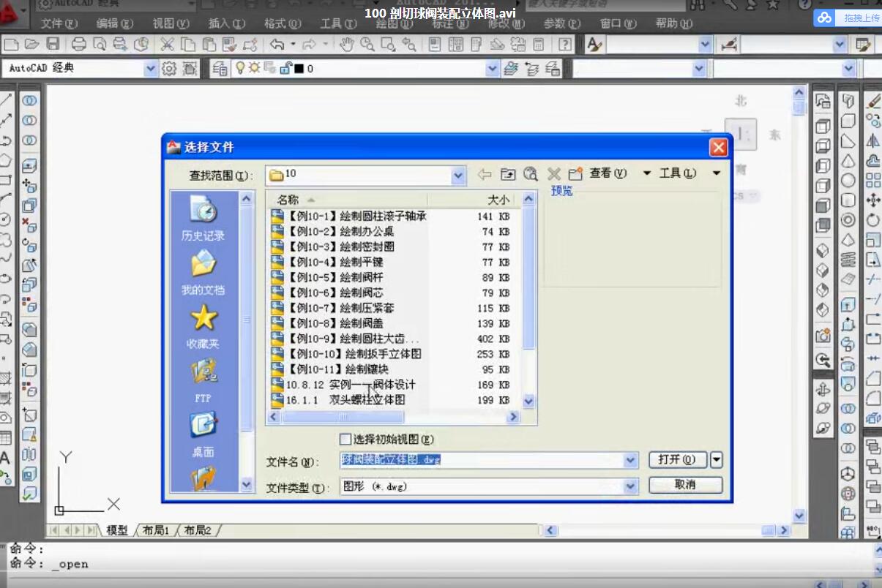Expand the 文件类型 dropdown list
This screenshot has width=882, height=588.
(630, 486)
